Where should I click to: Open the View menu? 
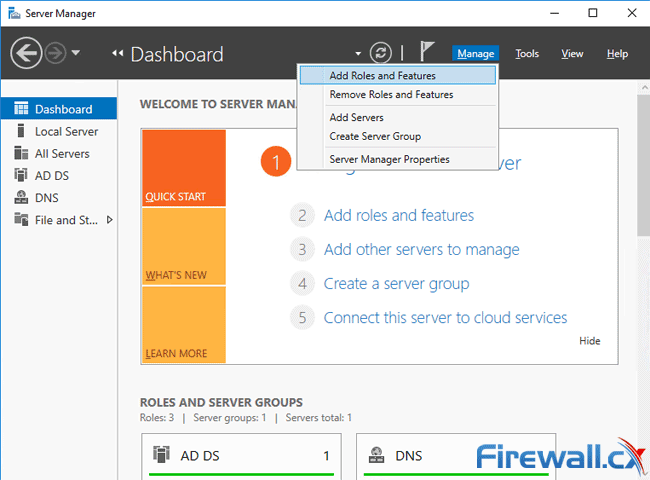(x=572, y=53)
